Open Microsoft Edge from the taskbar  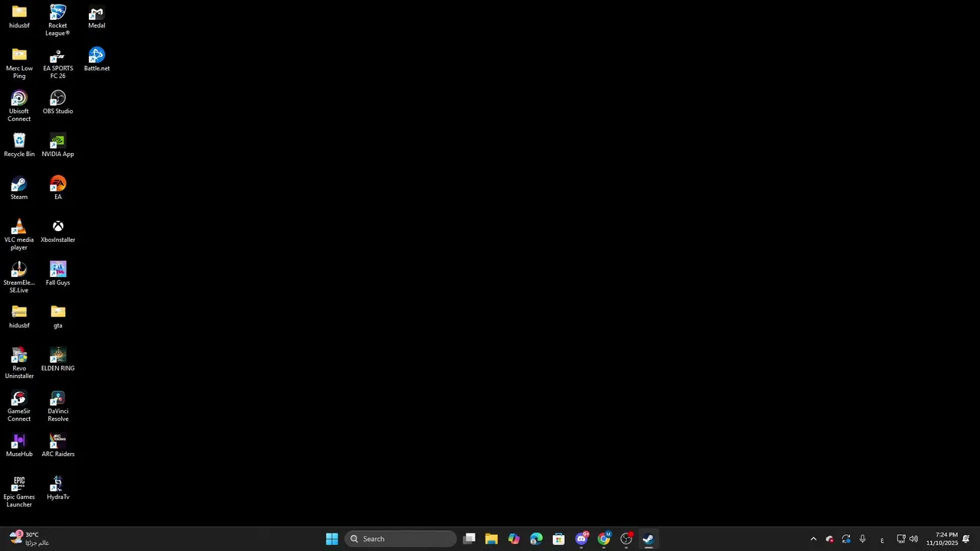[536, 539]
